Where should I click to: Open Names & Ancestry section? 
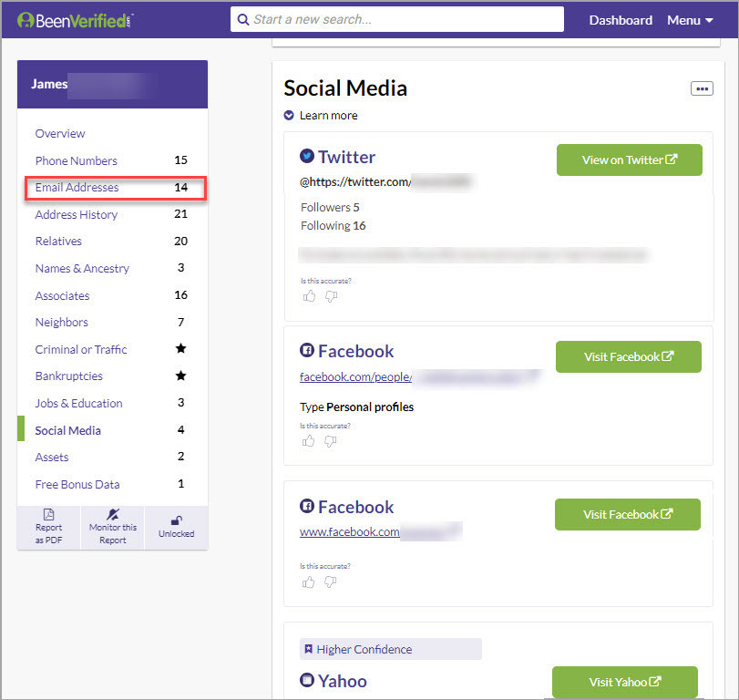coord(112,268)
